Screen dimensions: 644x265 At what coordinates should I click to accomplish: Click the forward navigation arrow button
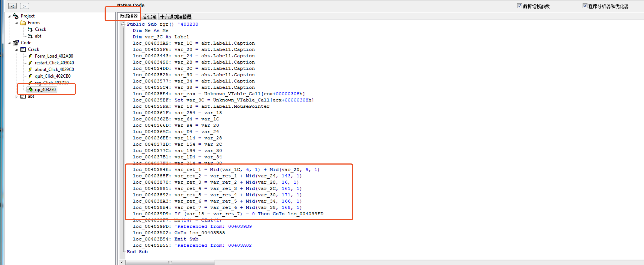(x=25, y=6)
